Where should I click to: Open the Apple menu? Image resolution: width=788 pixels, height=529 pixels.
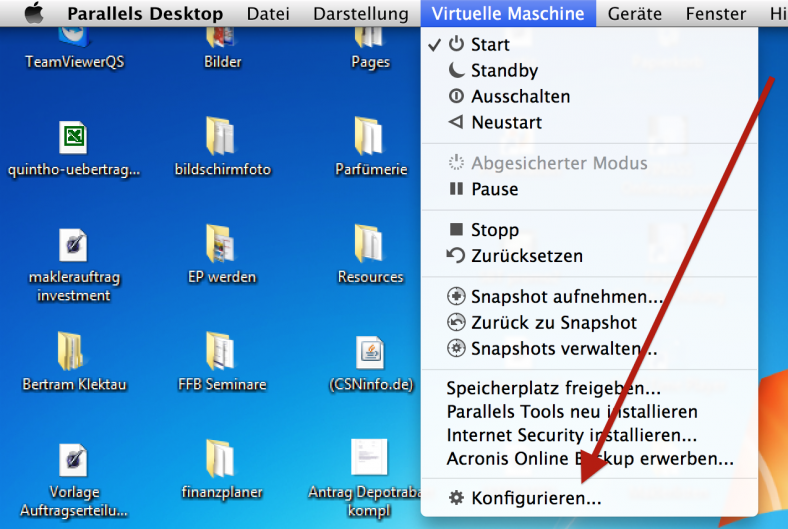point(34,13)
